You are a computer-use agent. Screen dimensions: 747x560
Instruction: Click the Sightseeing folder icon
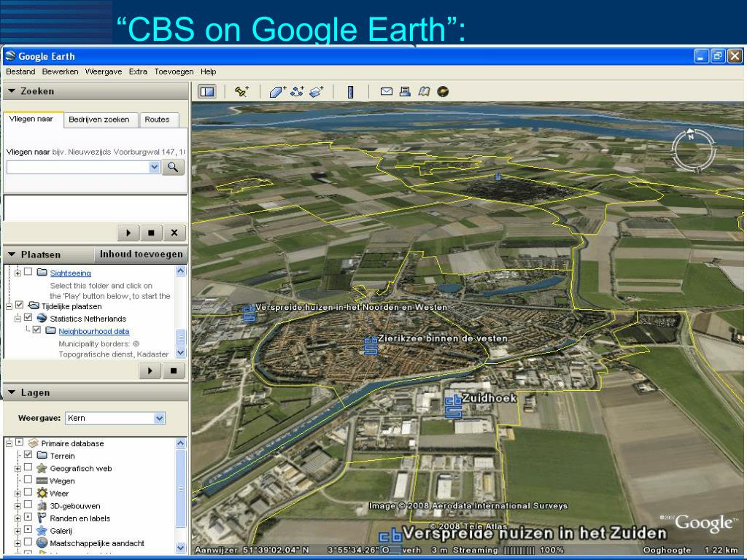[42, 273]
